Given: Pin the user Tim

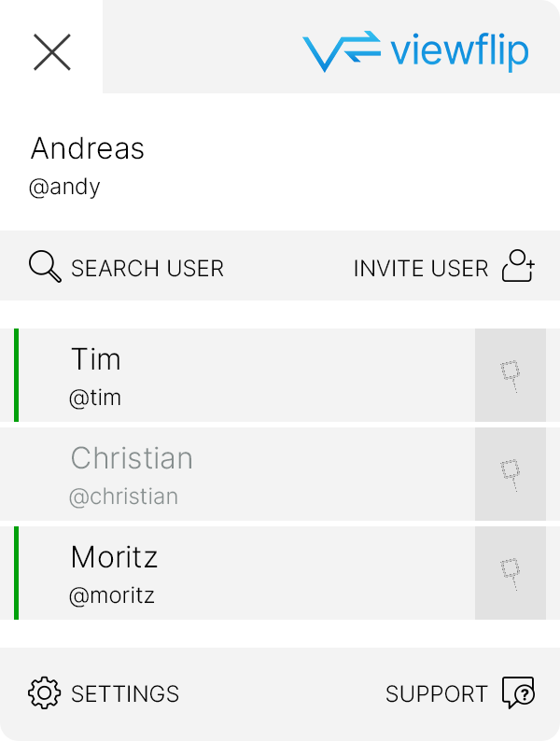Looking at the screenshot, I should (510, 375).
